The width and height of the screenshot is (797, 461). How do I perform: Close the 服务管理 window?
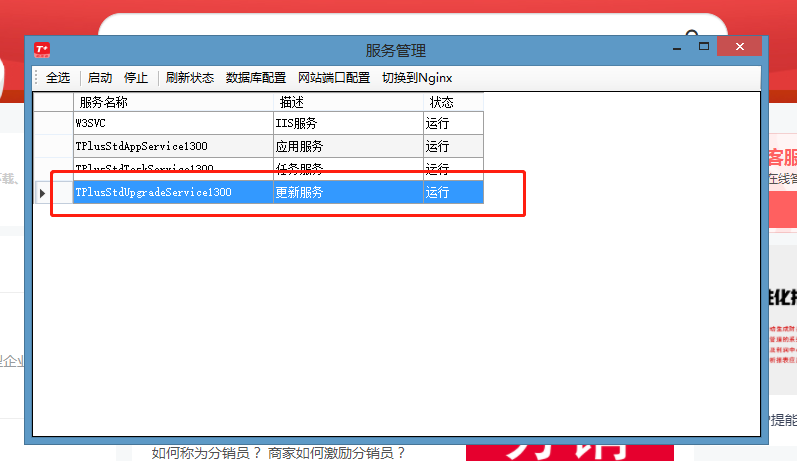point(740,46)
